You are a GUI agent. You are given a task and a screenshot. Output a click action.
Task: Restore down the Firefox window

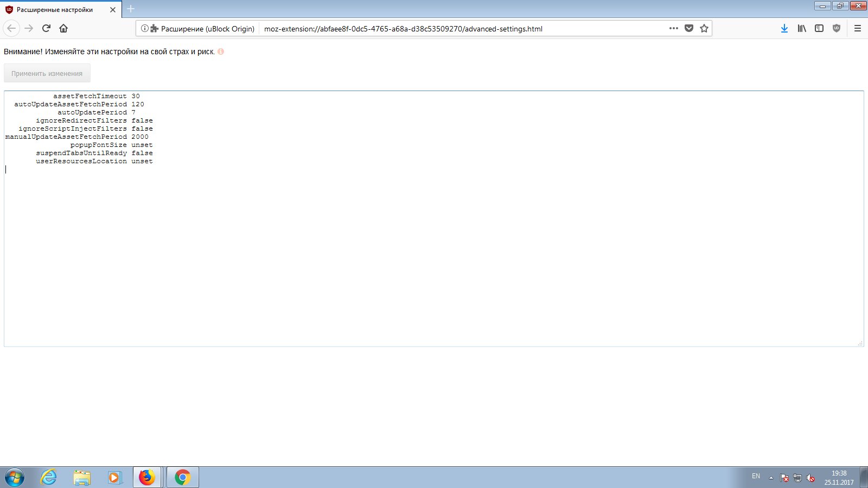(x=840, y=6)
